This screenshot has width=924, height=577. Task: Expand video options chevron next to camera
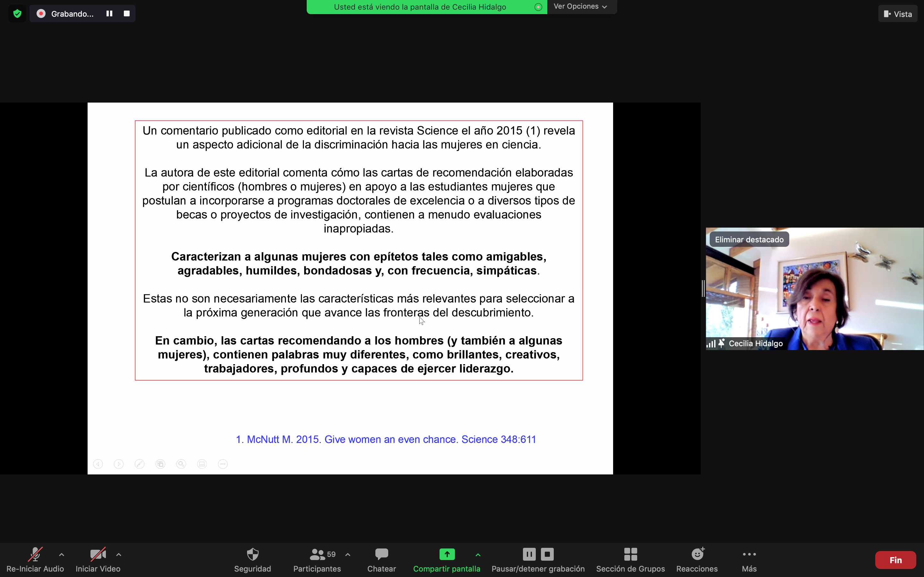tap(119, 555)
